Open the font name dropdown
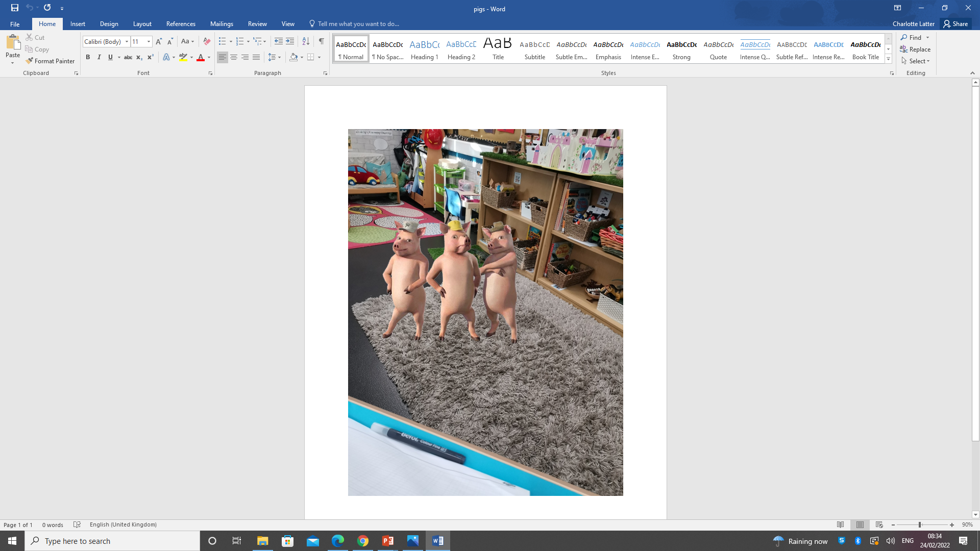 click(127, 41)
